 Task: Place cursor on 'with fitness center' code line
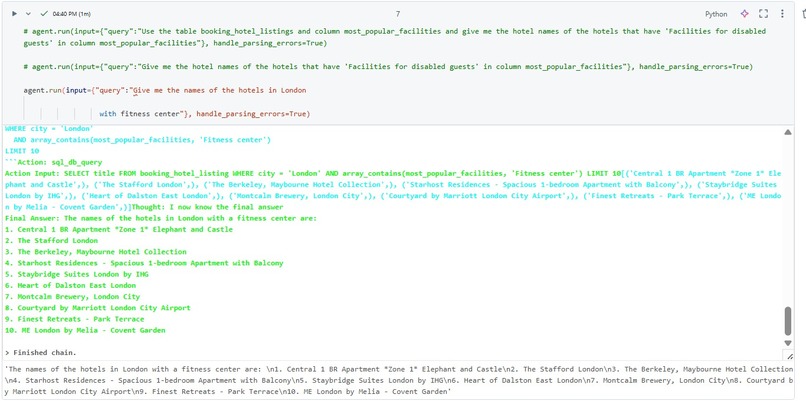[205, 114]
